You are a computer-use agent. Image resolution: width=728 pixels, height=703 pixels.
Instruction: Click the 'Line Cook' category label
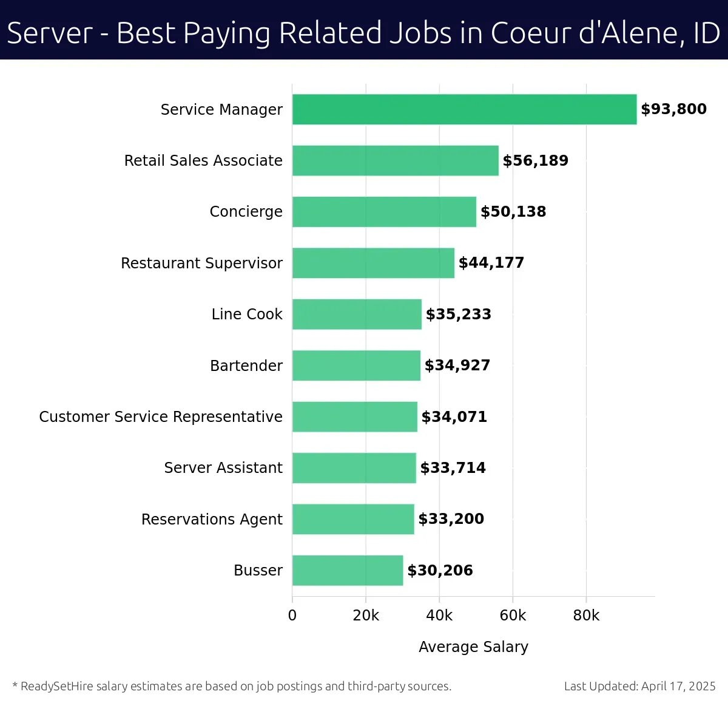(247, 314)
